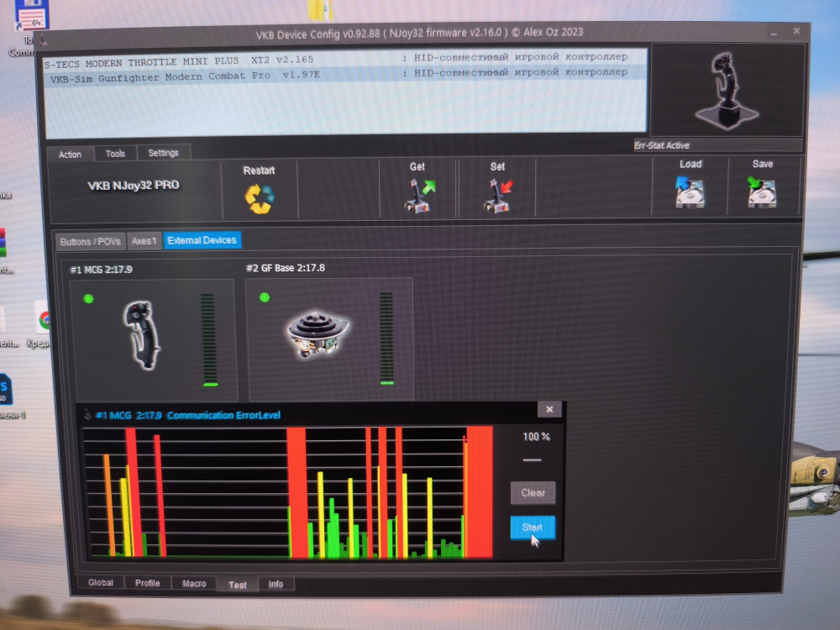The image size is (840, 630).
Task: Open the Settings tab
Action: click(164, 153)
